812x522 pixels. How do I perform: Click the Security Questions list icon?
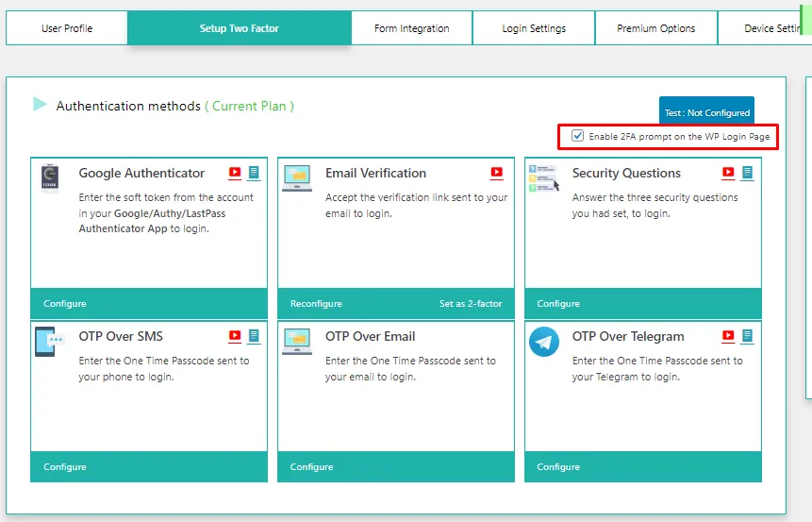click(x=544, y=178)
